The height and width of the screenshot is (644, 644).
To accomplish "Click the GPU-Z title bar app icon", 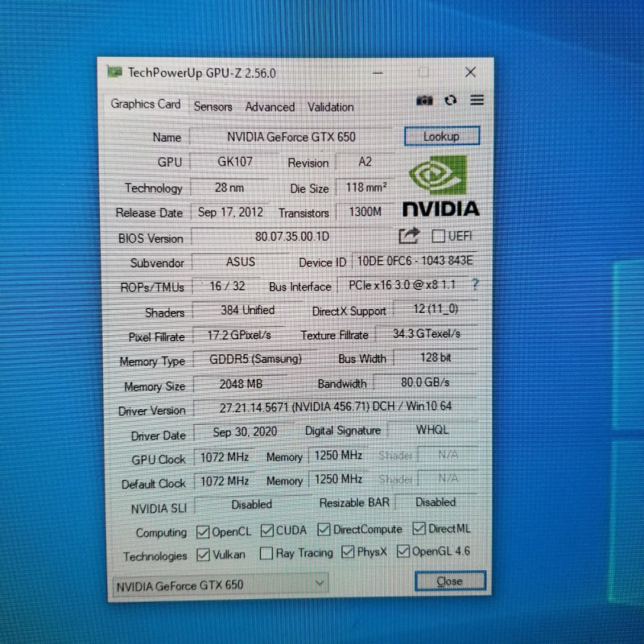I will [114, 72].
